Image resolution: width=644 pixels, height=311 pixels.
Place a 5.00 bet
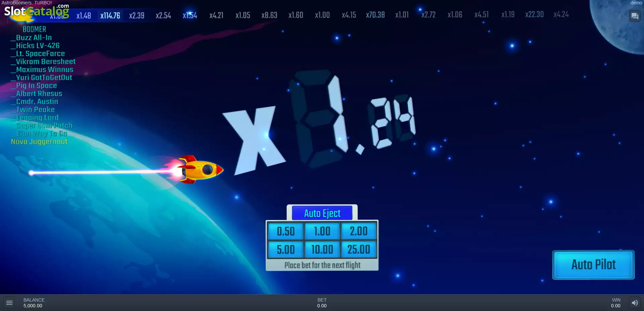pyautogui.click(x=285, y=249)
